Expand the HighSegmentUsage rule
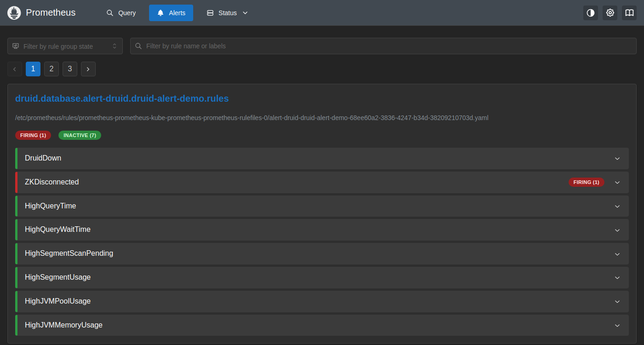 322,277
